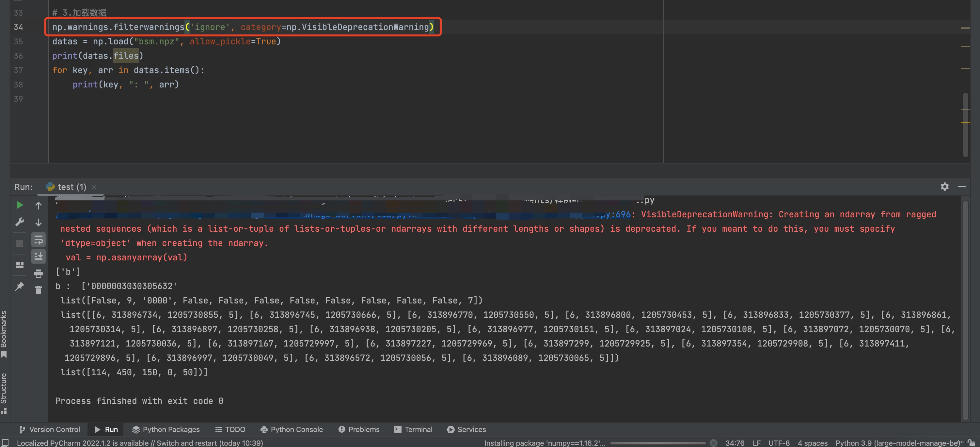The height and width of the screenshot is (447, 980).
Task: Open the Terminal tool window tab
Action: click(414, 429)
